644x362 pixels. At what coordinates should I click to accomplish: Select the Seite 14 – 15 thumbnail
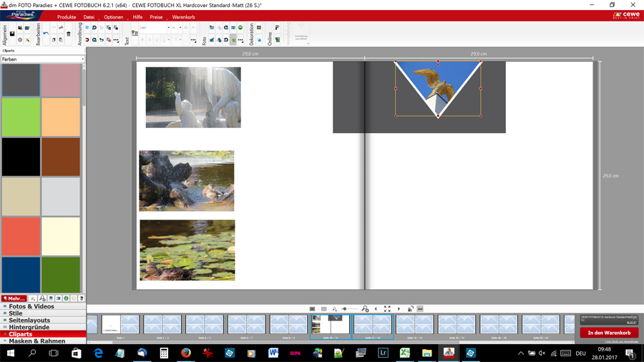tap(415, 326)
